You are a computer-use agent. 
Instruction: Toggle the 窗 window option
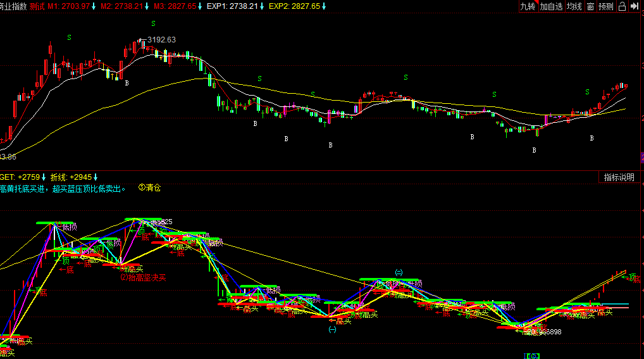click(590, 6)
